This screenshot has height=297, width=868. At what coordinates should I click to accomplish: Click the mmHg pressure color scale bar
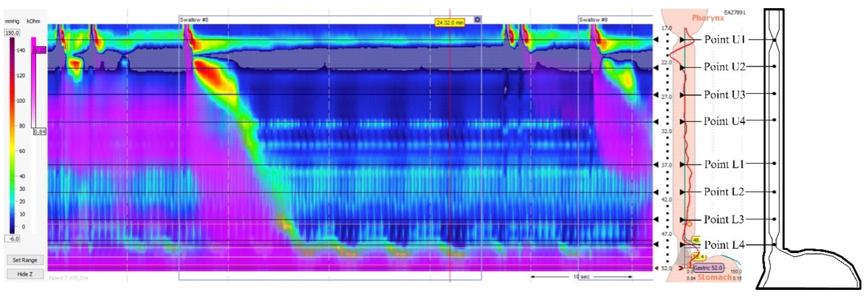click(x=12, y=135)
